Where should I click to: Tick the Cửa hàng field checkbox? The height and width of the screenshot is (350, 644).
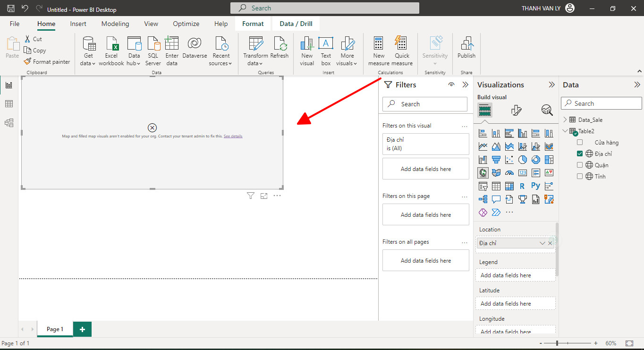(580, 142)
